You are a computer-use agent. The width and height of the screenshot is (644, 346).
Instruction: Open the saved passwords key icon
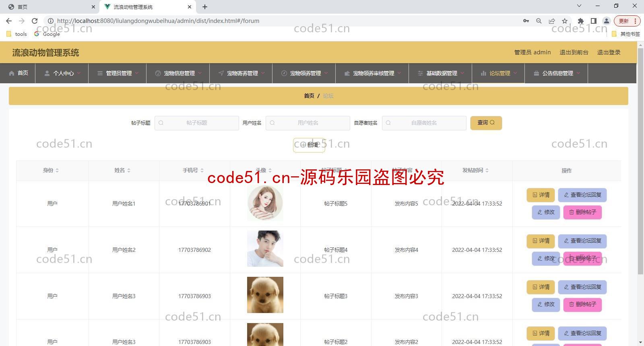click(526, 21)
